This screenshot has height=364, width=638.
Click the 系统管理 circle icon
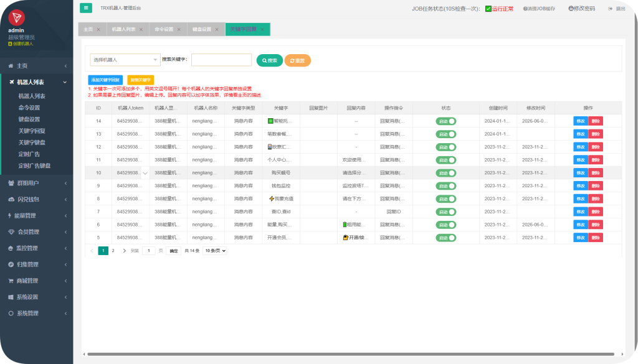(11, 313)
